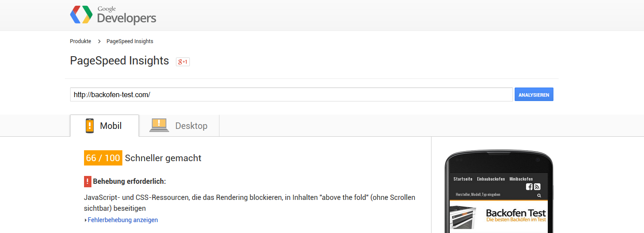
Task: Click the orange 66 / 100 score badge
Action: point(103,158)
